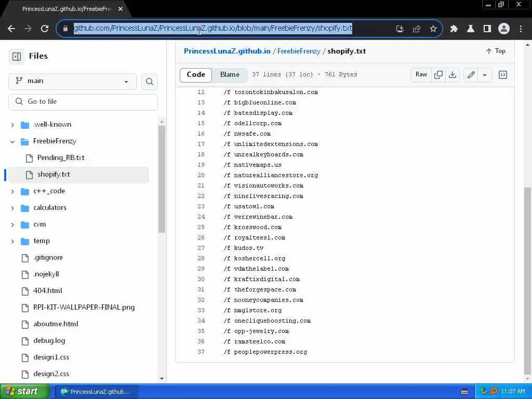The image size is (532, 399).
Task: Click install app icon in address bar
Action: coord(400,29)
